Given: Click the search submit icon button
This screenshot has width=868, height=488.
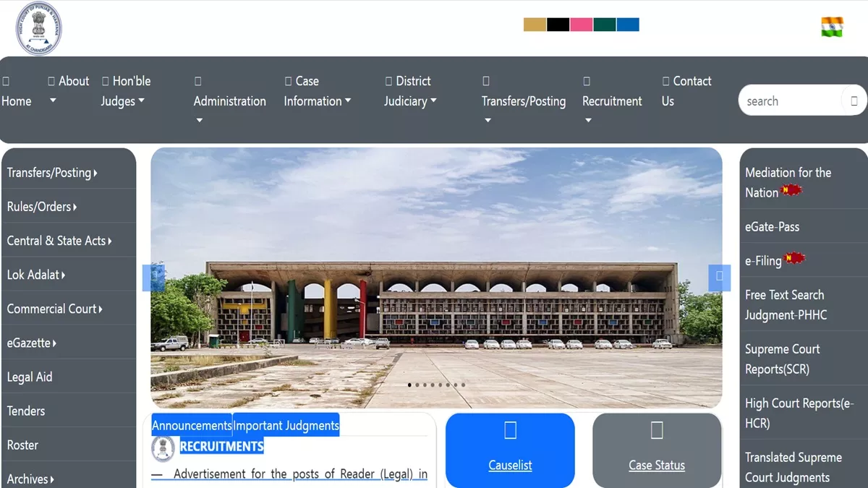Looking at the screenshot, I should pyautogui.click(x=854, y=100).
